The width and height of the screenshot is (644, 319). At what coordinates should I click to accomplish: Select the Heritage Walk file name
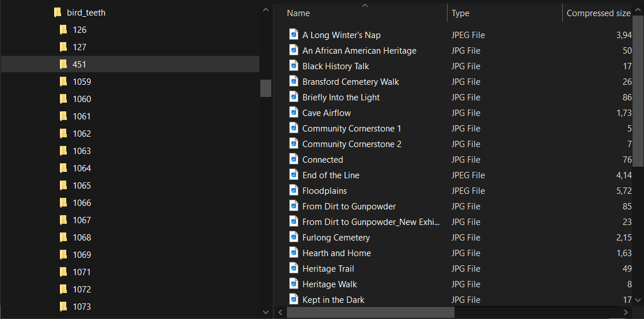329,284
